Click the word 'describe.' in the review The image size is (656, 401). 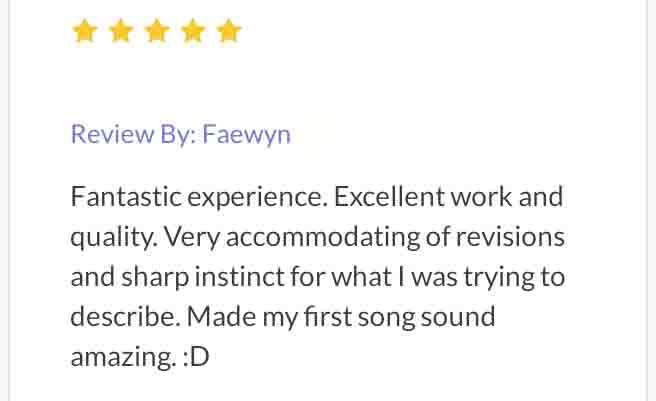pos(126,316)
